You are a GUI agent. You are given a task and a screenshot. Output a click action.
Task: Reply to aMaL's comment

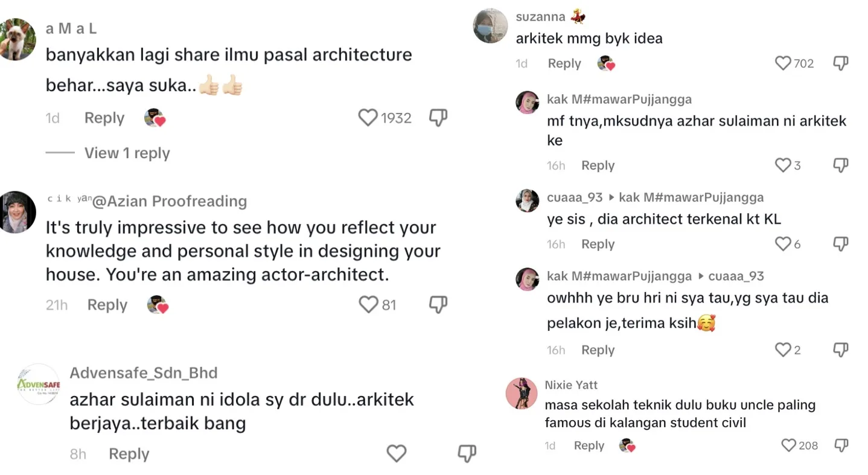tap(104, 118)
